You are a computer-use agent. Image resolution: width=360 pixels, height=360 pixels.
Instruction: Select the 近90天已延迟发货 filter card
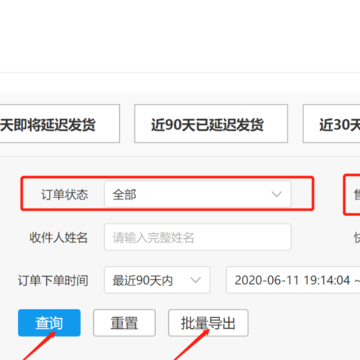click(x=211, y=124)
